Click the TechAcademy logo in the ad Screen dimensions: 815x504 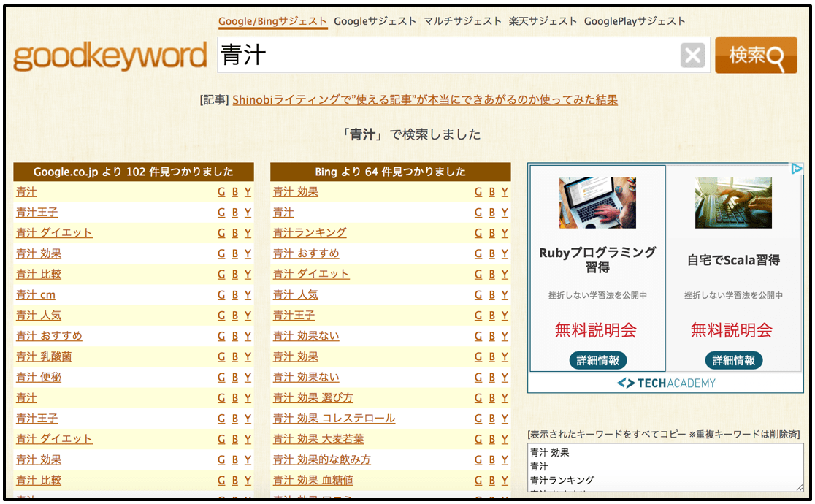[666, 383]
